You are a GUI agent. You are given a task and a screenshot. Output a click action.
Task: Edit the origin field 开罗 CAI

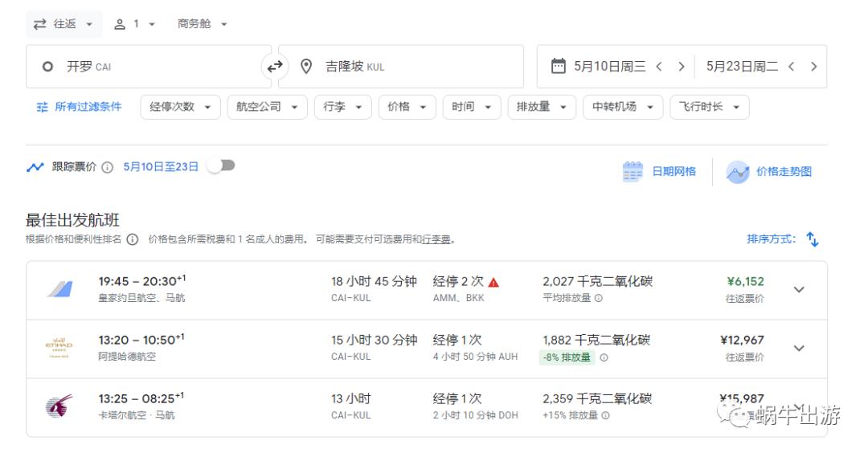[x=149, y=67]
